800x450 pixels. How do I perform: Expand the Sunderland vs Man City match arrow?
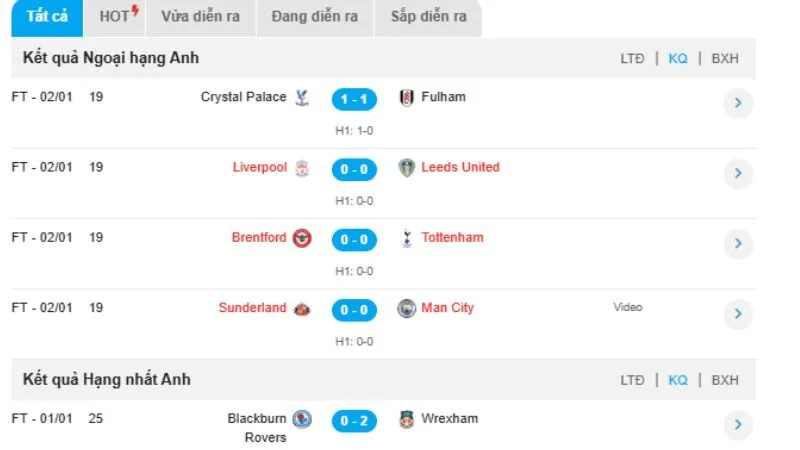[x=737, y=314]
